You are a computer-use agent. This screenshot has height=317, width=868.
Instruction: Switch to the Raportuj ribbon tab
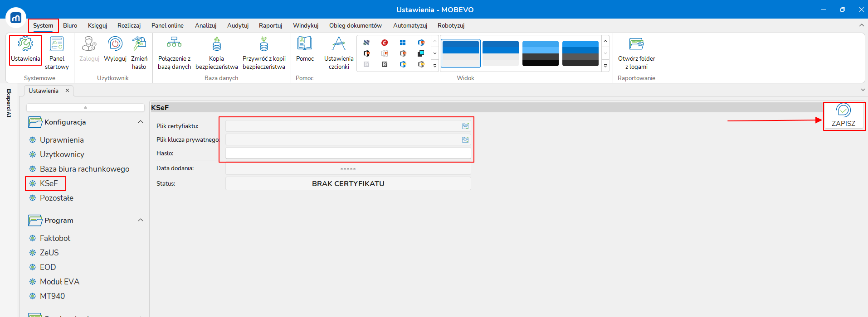point(270,25)
